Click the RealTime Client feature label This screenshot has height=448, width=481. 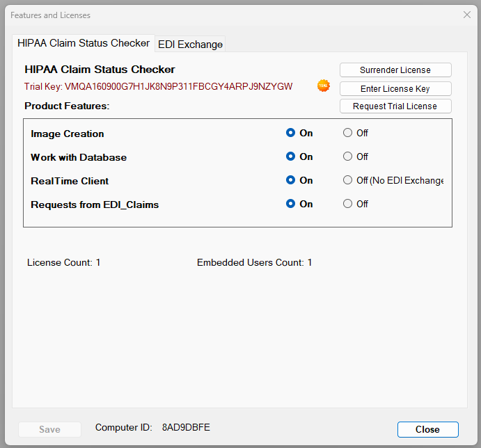point(70,181)
